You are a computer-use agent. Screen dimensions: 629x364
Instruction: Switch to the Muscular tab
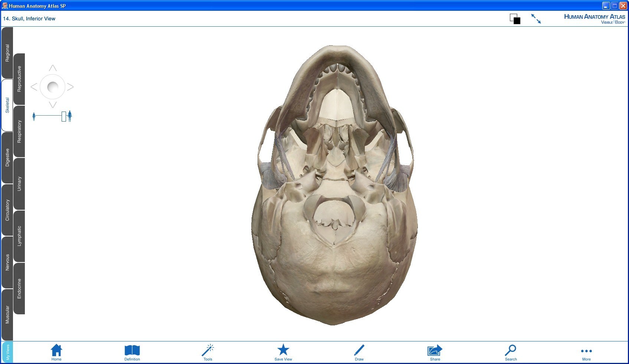click(x=7, y=315)
